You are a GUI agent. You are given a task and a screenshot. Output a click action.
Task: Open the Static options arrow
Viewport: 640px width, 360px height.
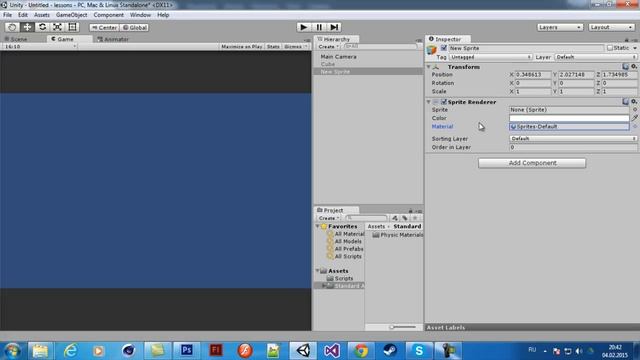[635, 48]
